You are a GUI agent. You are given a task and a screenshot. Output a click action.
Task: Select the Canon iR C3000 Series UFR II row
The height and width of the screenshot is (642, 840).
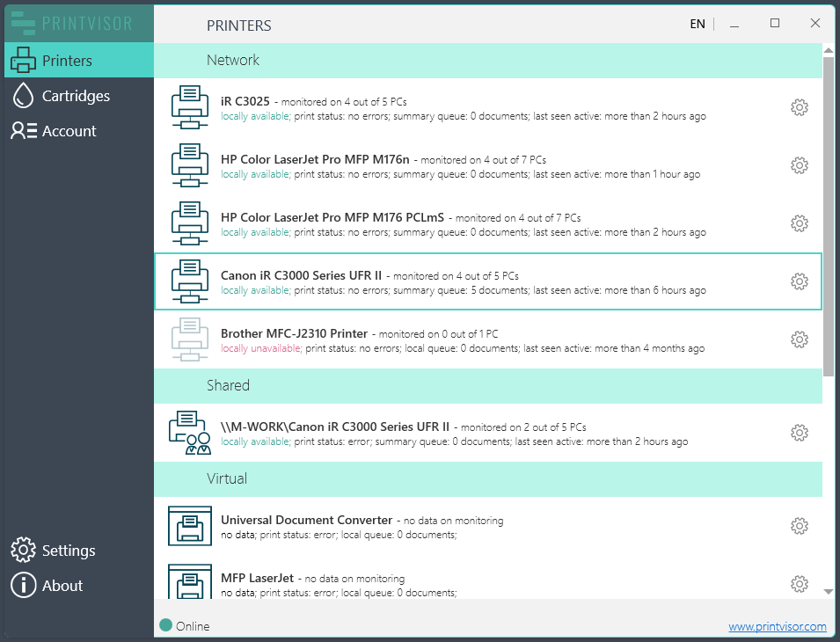point(488,281)
